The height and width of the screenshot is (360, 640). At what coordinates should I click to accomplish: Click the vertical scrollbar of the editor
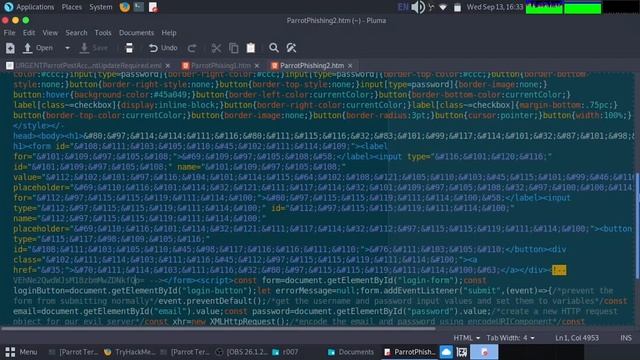click(637, 226)
